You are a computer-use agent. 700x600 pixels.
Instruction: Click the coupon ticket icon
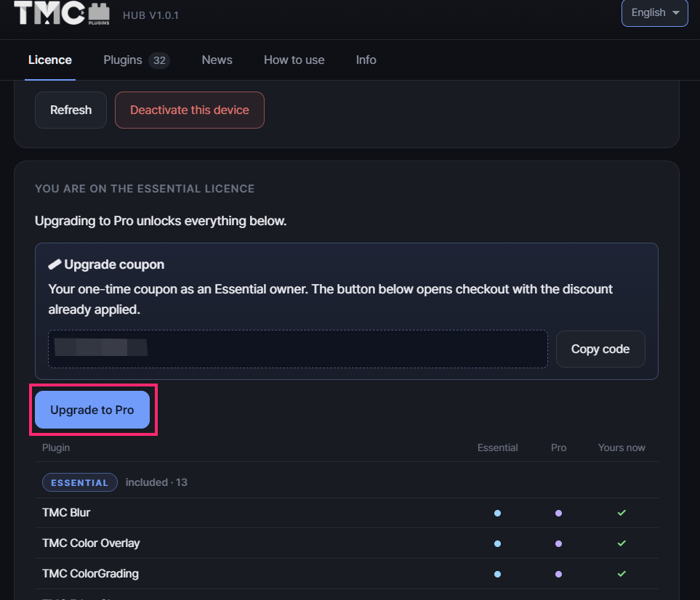tap(55, 264)
